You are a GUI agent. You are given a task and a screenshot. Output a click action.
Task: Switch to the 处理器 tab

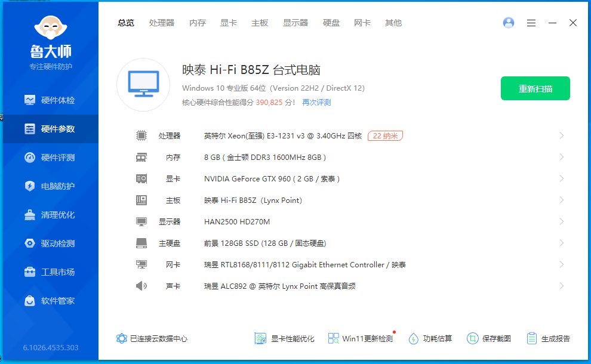pyautogui.click(x=162, y=23)
